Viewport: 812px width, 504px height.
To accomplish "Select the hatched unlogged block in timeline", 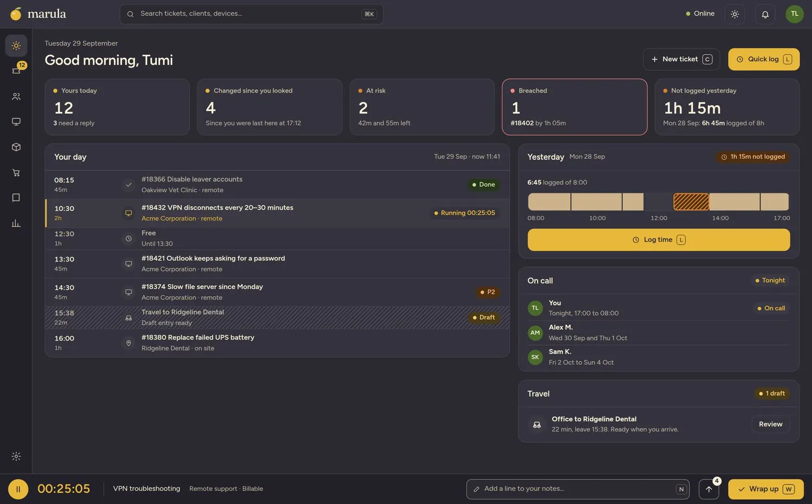I will (691, 202).
